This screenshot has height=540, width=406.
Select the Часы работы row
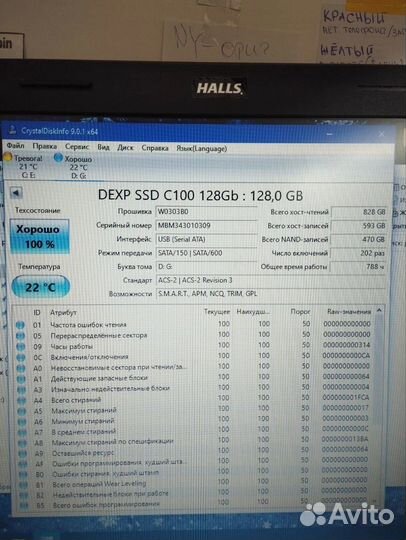[x=194, y=345]
